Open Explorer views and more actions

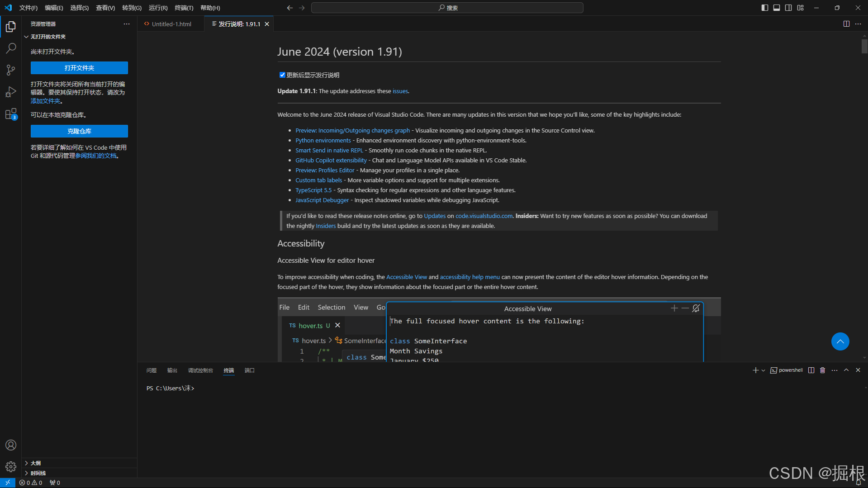point(127,24)
